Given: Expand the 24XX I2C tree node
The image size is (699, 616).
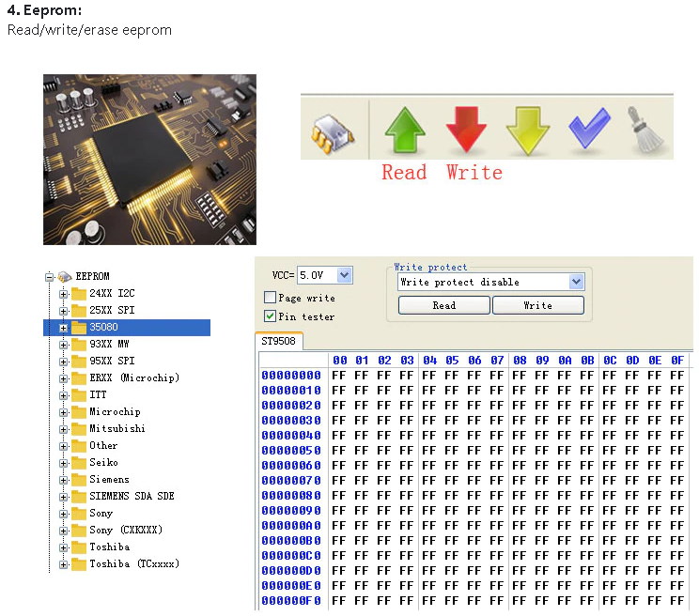Looking at the screenshot, I should 63,294.
